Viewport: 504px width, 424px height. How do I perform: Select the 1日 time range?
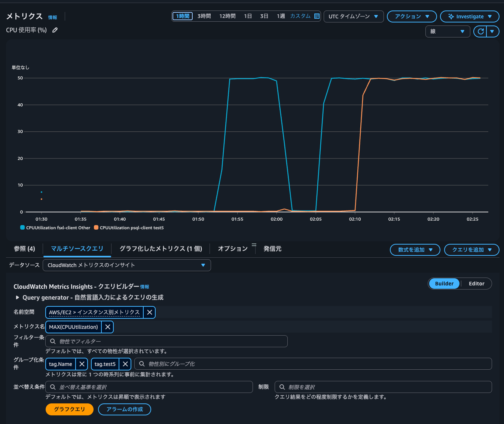248,16
